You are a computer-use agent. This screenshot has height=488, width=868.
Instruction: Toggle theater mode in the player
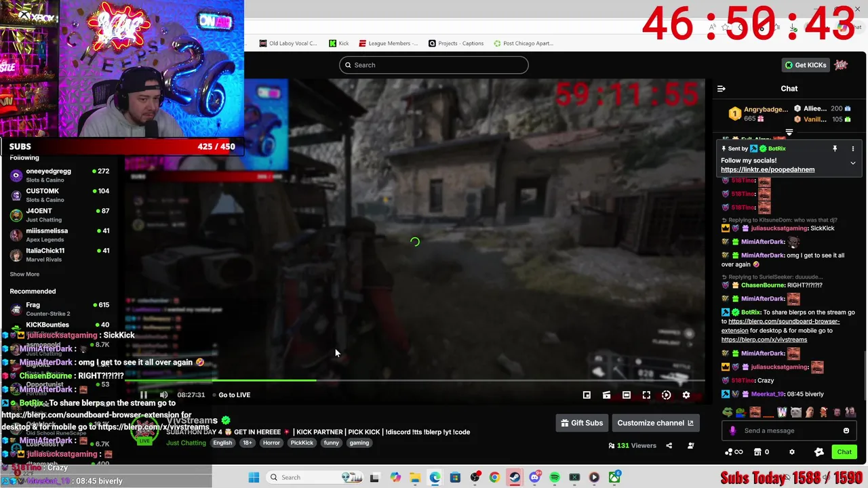click(x=627, y=395)
